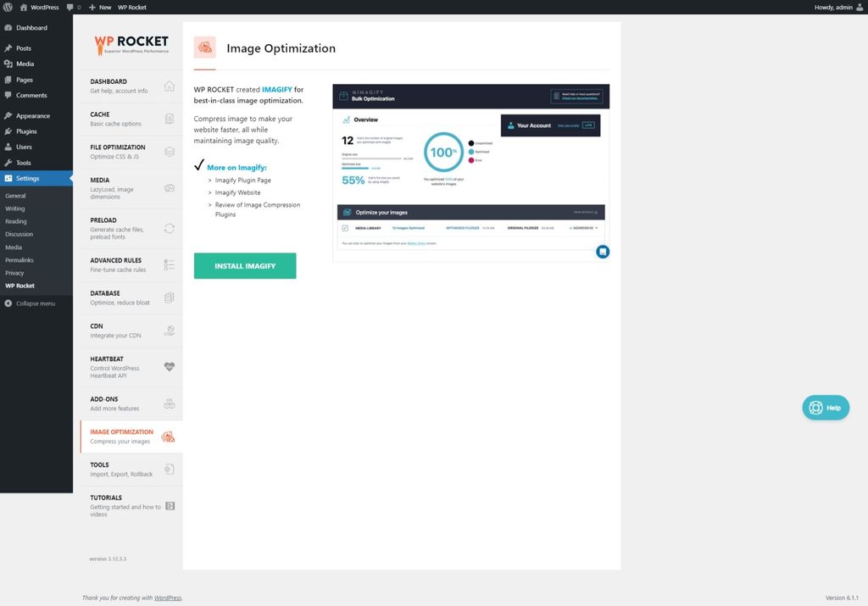Image resolution: width=868 pixels, height=606 pixels.
Task: Click the Heartbeat heart icon
Action: 170,366
